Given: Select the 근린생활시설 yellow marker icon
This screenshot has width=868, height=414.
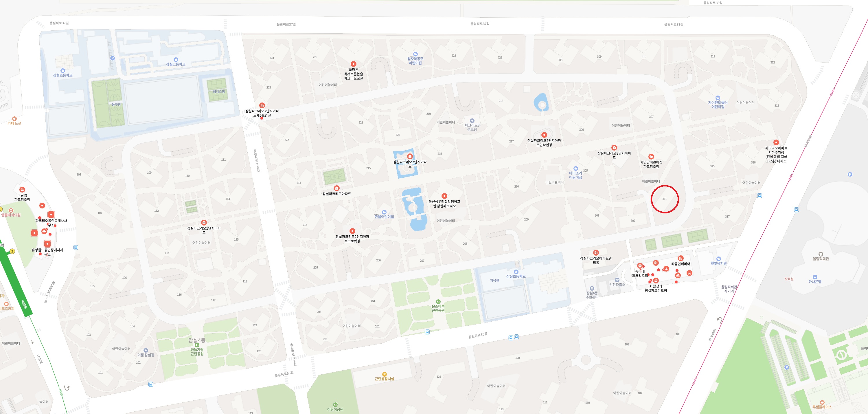Looking at the screenshot, I should click(x=384, y=374).
